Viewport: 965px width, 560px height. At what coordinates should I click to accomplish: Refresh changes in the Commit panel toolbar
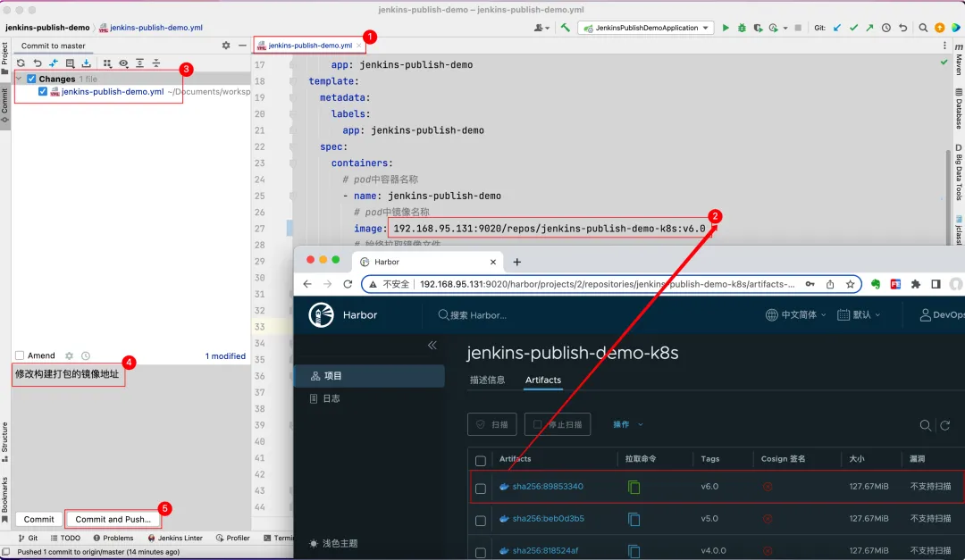[21, 63]
